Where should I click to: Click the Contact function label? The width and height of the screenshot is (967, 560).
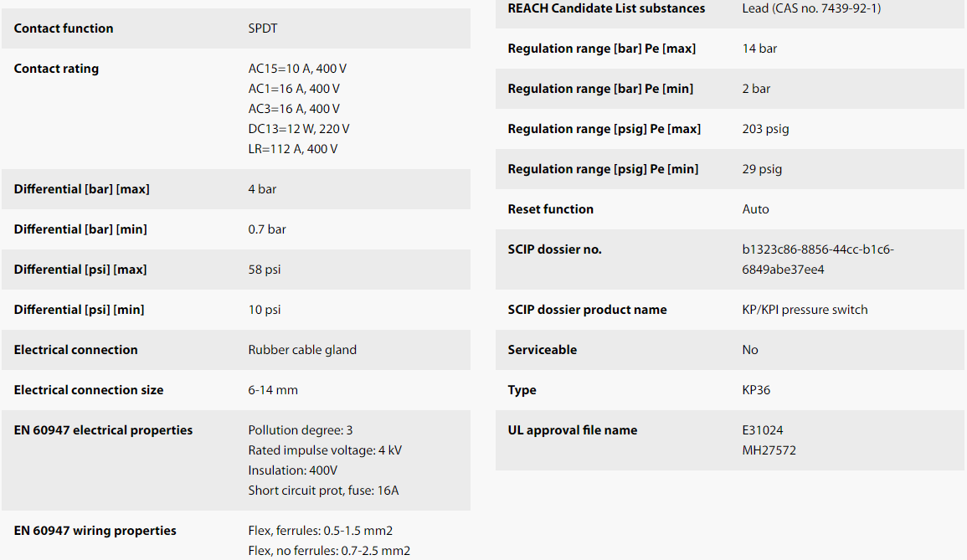pyautogui.click(x=64, y=28)
